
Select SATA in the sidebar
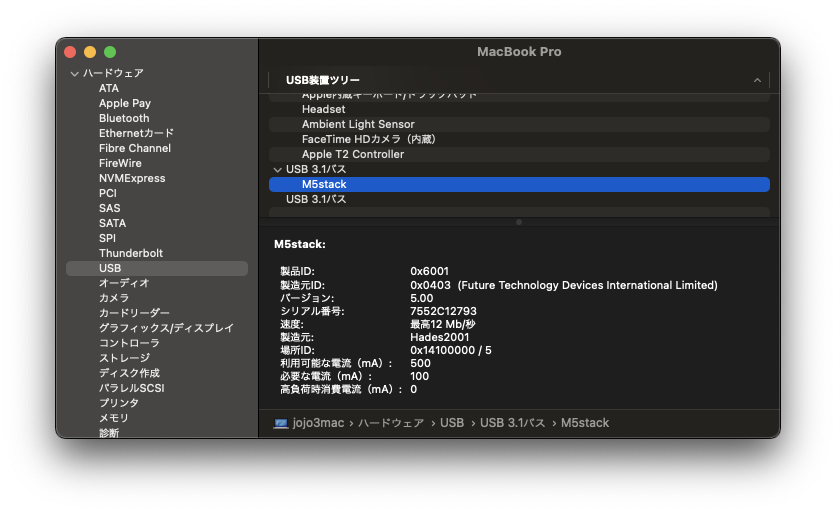[112, 223]
